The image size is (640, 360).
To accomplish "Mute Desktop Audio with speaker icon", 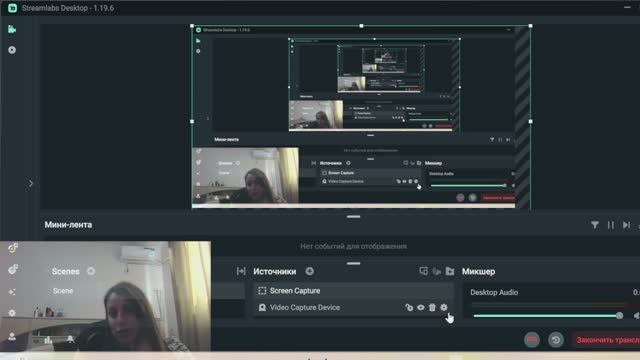I will (636, 316).
